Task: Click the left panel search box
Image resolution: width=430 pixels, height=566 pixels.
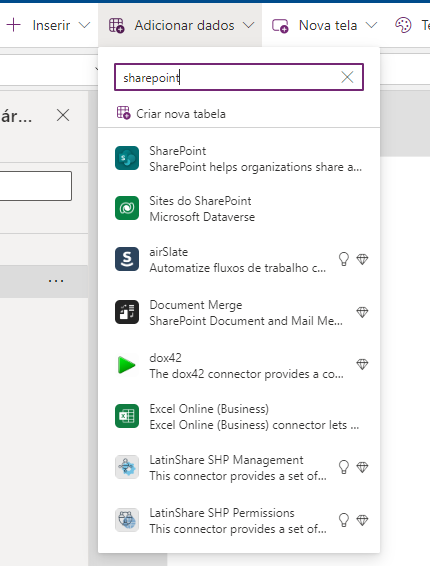Action: click(36, 186)
